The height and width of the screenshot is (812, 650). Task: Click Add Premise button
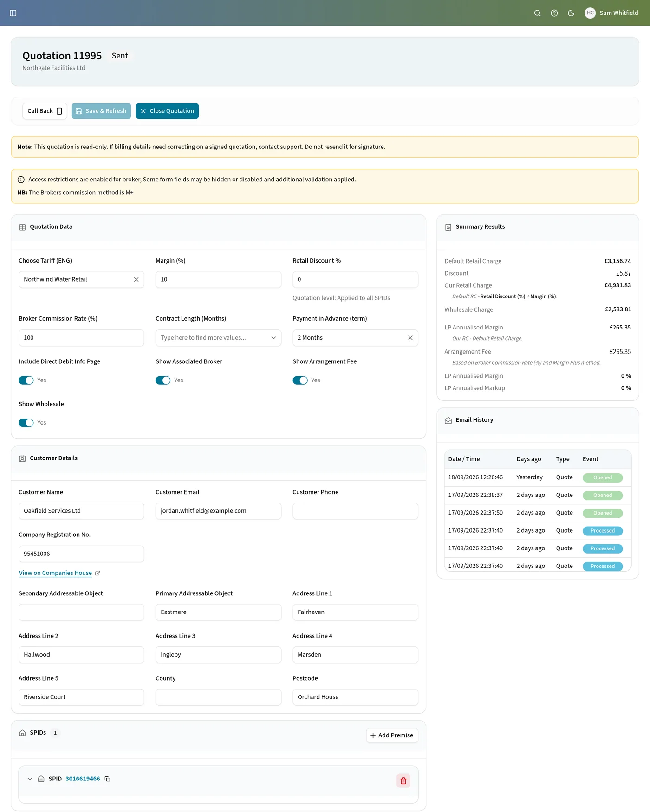[x=392, y=735]
